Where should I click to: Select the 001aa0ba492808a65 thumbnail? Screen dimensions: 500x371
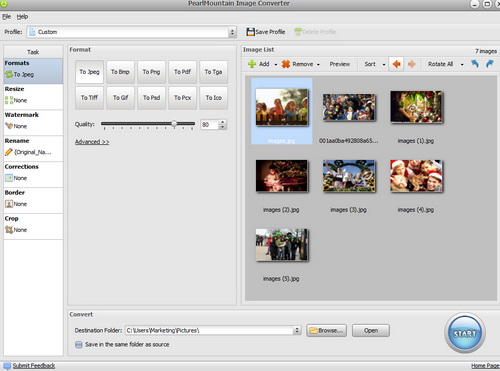click(349, 107)
